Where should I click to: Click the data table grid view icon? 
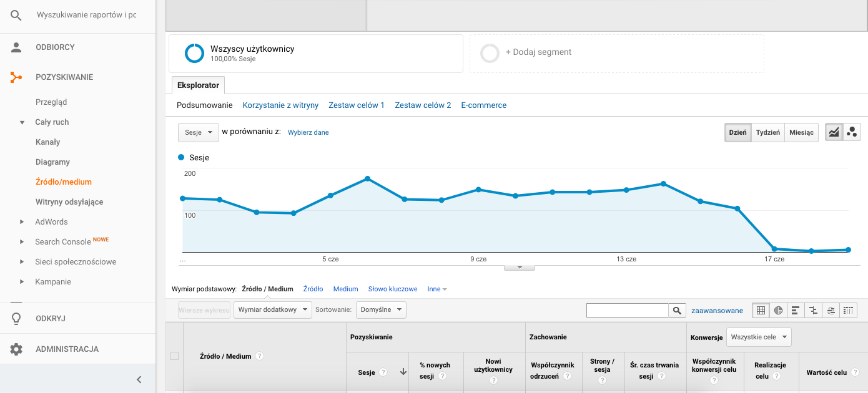[x=761, y=310]
